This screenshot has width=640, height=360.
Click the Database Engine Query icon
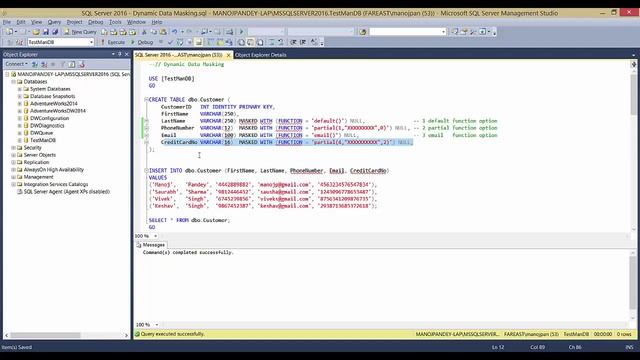(x=104, y=31)
